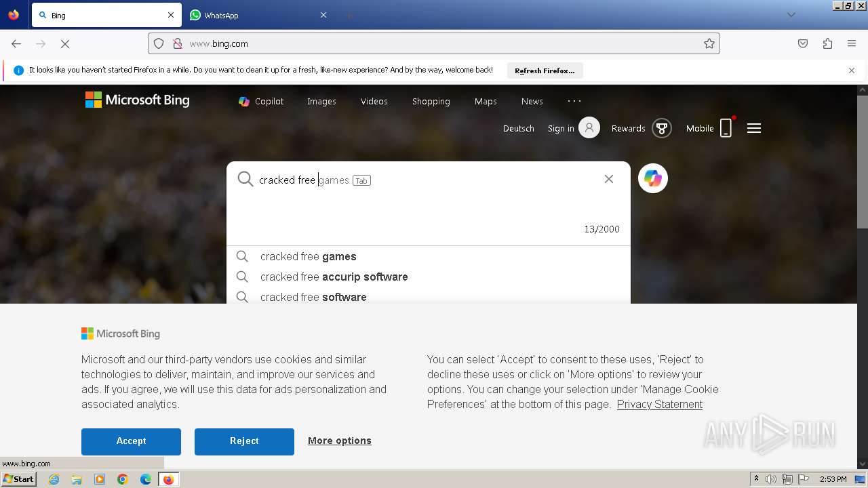The height and width of the screenshot is (488, 868).
Task: Open the Bing hamburger settings menu
Action: tap(754, 128)
